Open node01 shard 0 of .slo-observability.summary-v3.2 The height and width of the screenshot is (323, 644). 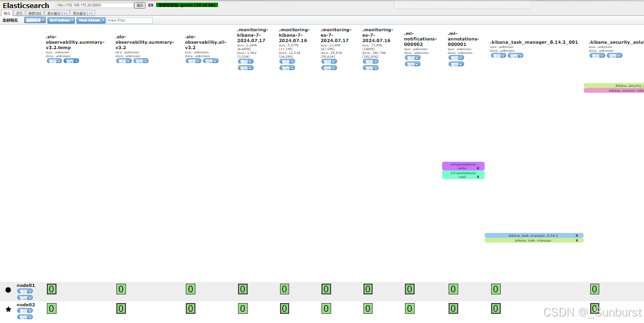click(x=121, y=289)
